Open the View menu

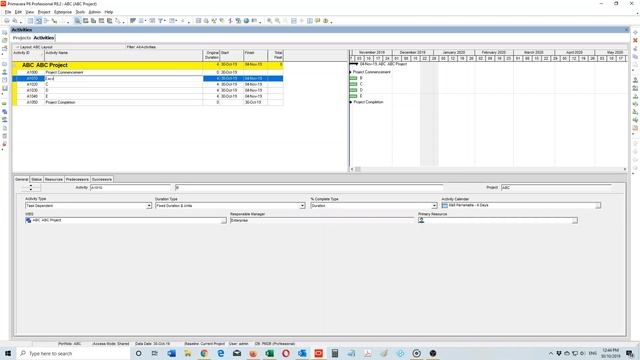(x=30, y=12)
